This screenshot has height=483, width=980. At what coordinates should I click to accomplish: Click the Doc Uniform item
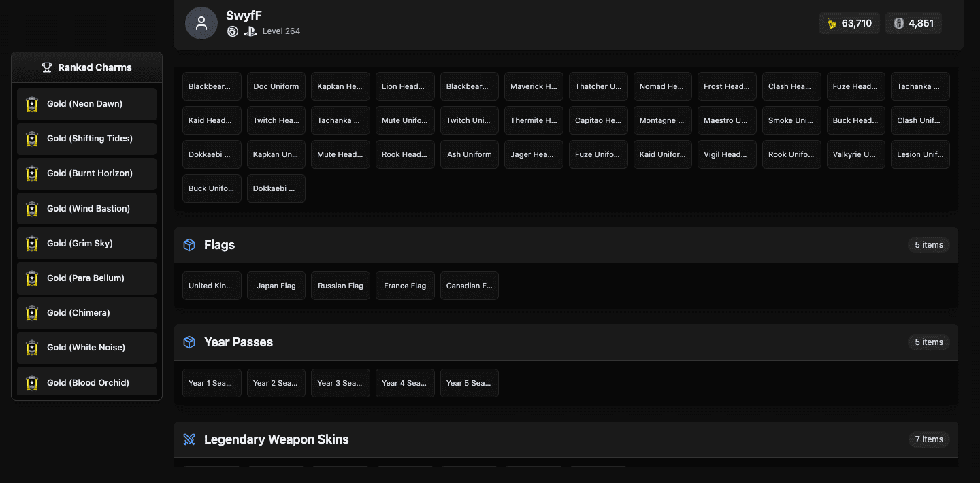click(276, 86)
